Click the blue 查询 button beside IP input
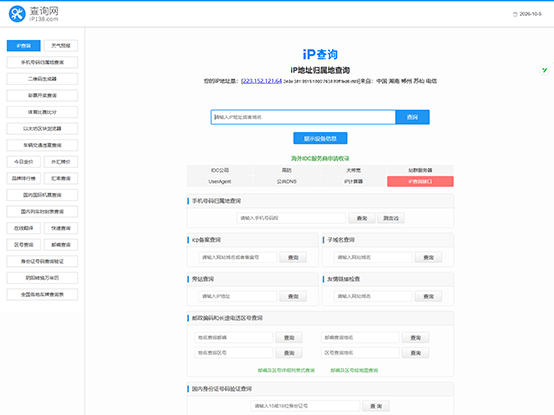The image size is (554, 415). pyautogui.click(x=412, y=117)
